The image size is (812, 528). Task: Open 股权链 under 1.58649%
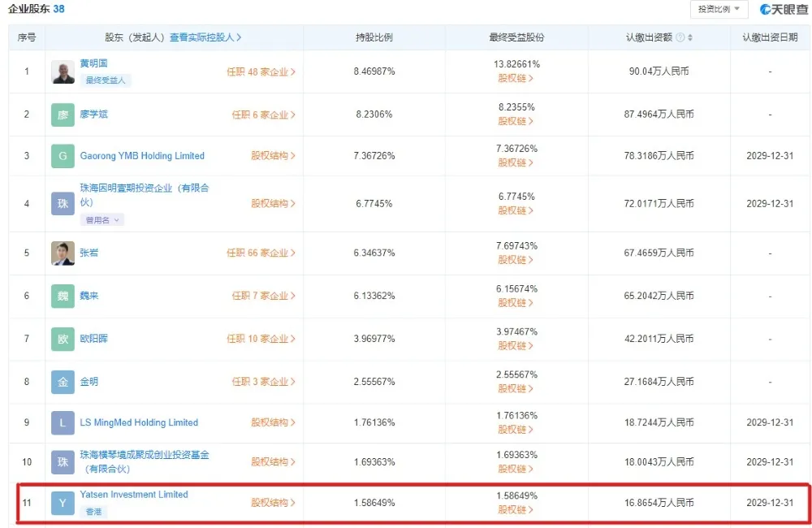pyautogui.click(x=516, y=510)
